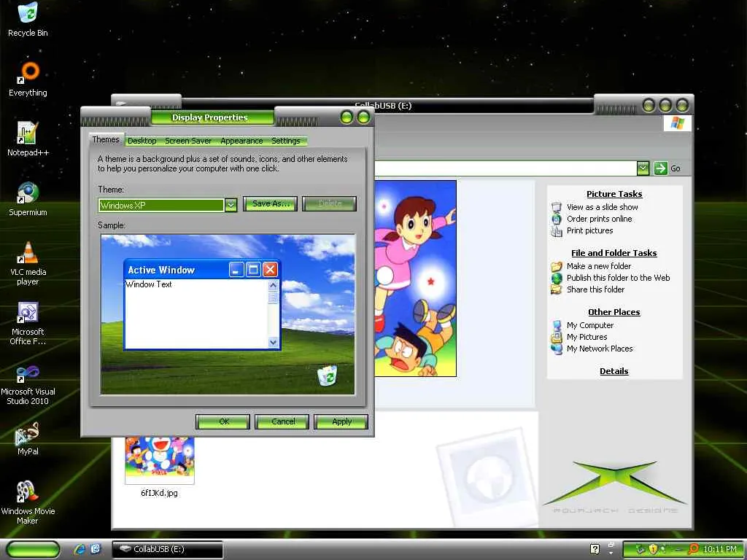Click the Start button on taskbar

tap(34, 549)
